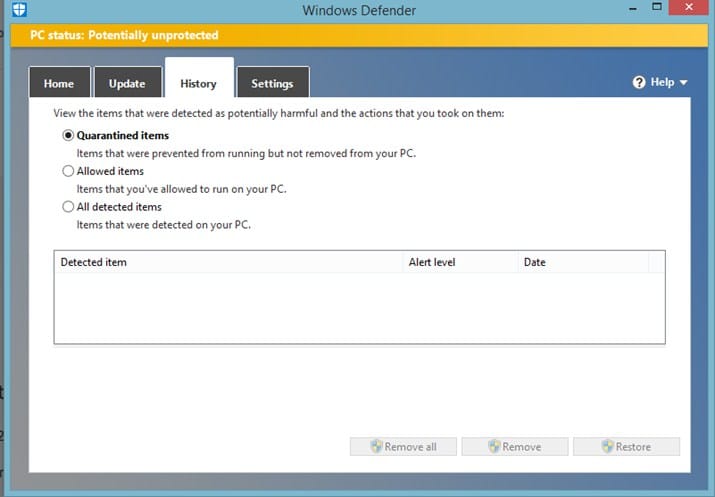Screen dimensions: 715x497
Task: Maximize the Windows Defender window
Action: coord(657,7)
